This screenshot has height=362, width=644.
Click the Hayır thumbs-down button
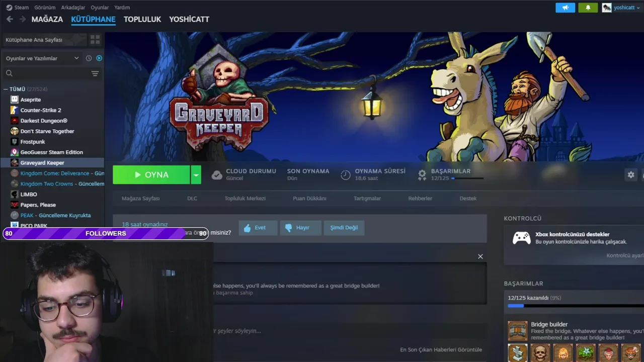tap(300, 228)
